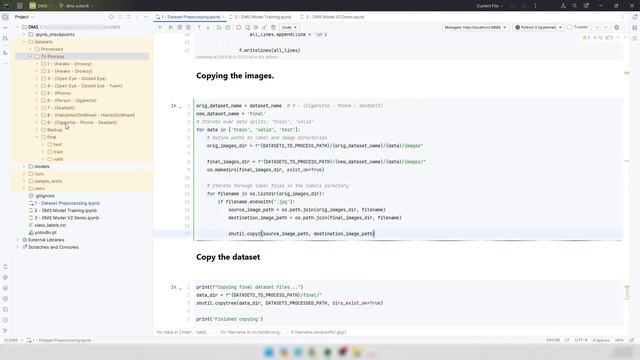The height and width of the screenshot is (360, 640).
Task: Collapse the final folder
Action: pyautogui.click(x=37, y=137)
